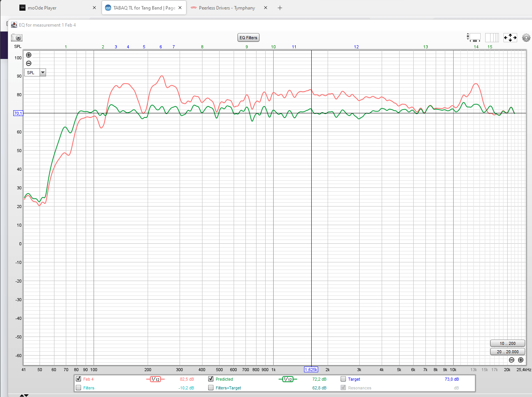532x397 pixels.
Task: Zoom out the frequency axis at the bottom right
Action: click(512, 360)
